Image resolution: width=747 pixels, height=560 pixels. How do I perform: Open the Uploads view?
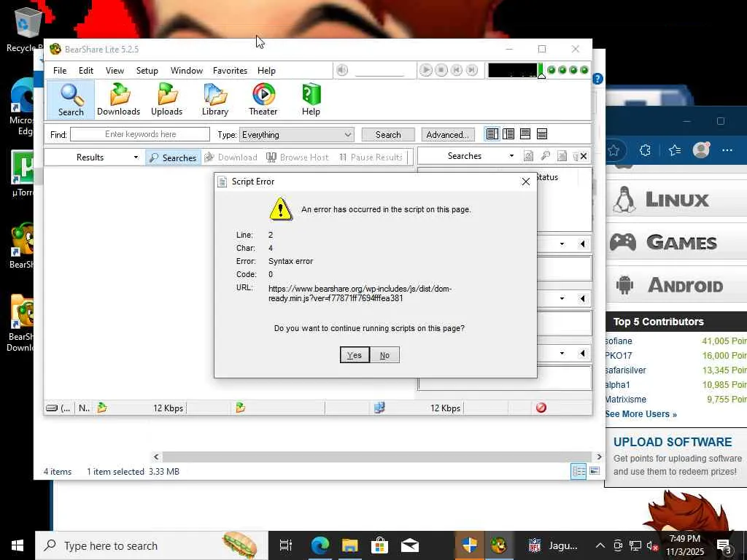click(167, 99)
